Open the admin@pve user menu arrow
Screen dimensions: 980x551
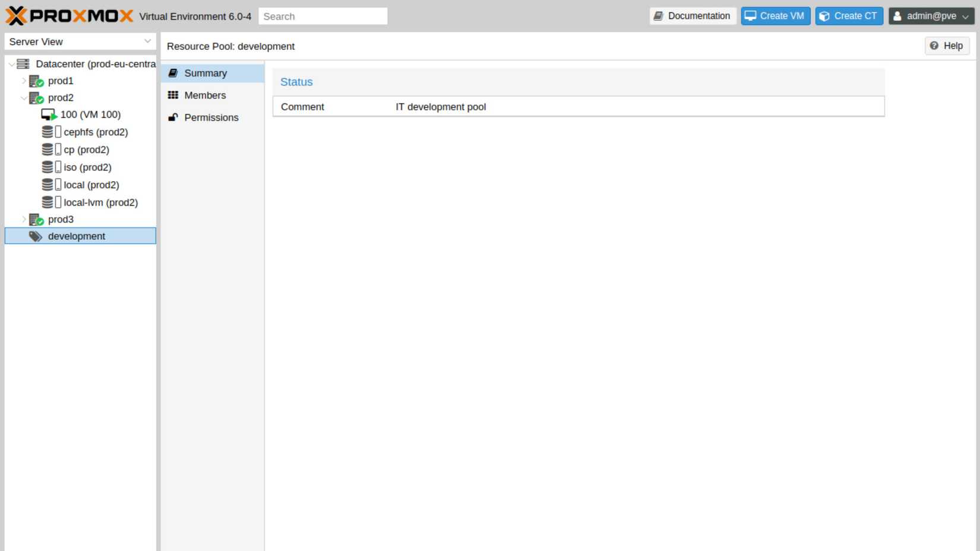click(x=965, y=17)
